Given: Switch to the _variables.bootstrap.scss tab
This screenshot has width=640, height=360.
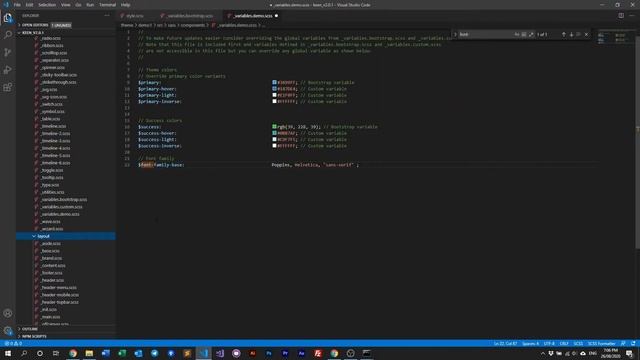Looking at the screenshot, I should 190,16.
